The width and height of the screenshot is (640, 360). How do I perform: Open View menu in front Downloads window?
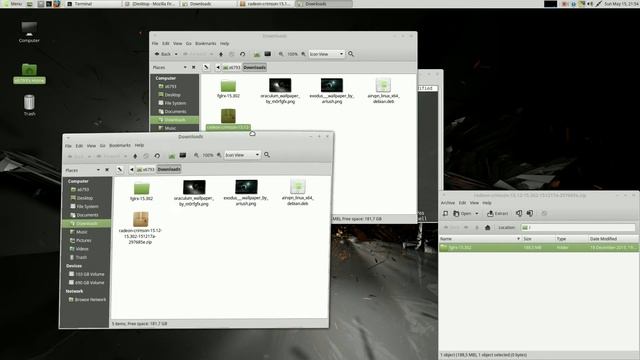[91, 146]
